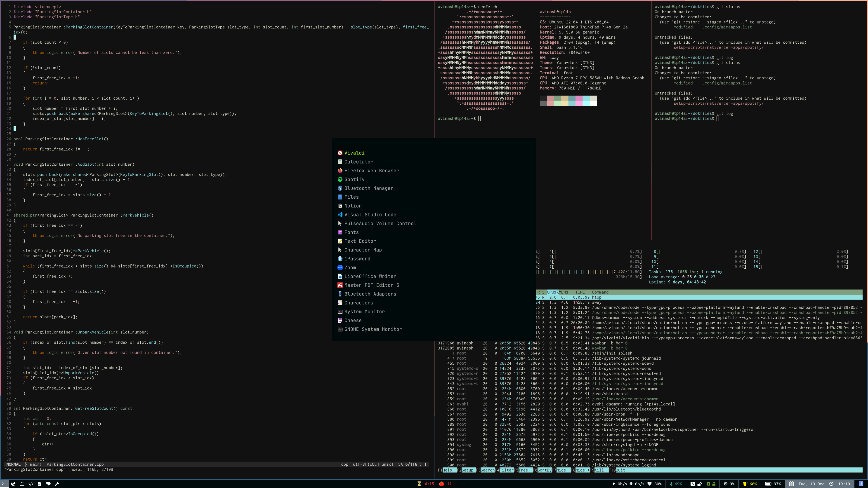
Task: Toggle the num lock 1 indicator
Action: (708, 484)
